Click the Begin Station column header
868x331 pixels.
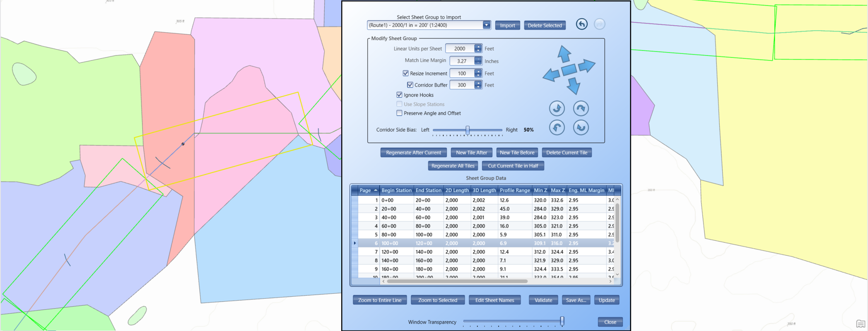pos(396,190)
